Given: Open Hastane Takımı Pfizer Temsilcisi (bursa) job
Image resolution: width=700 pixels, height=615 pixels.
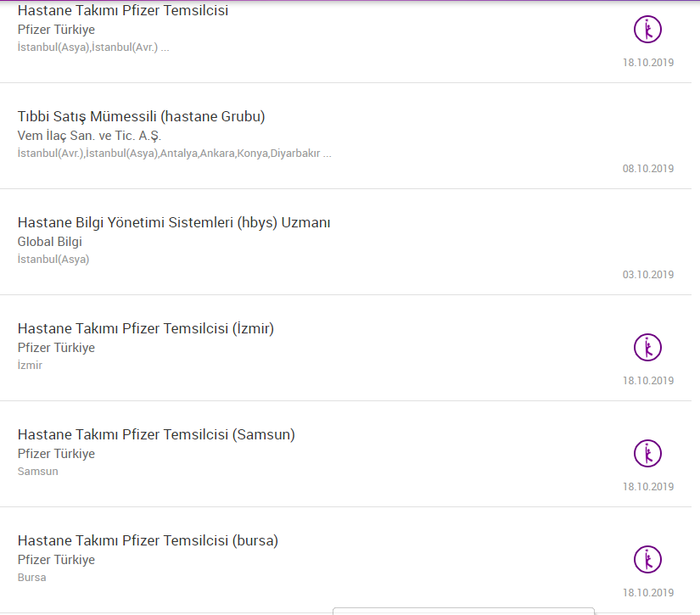Looking at the screenshot, I should [x=148, y=541].
